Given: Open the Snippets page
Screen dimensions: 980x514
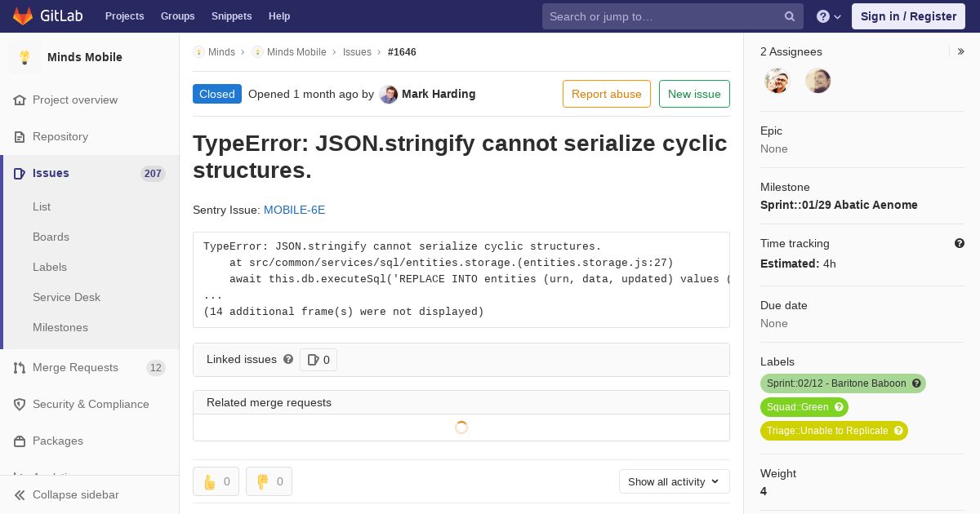Looking at the screenshot, I should [x=231, y=16].
